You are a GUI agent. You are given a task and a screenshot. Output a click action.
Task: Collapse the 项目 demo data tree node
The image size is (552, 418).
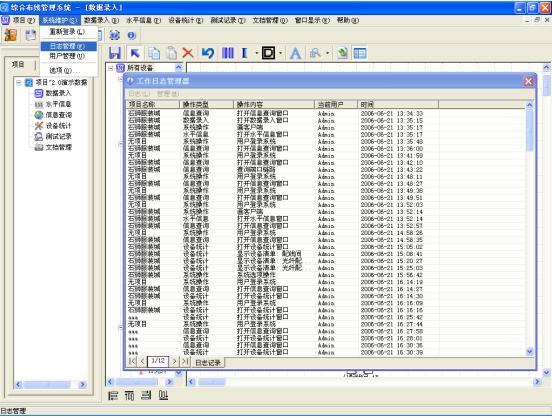[x=19, y=83]
